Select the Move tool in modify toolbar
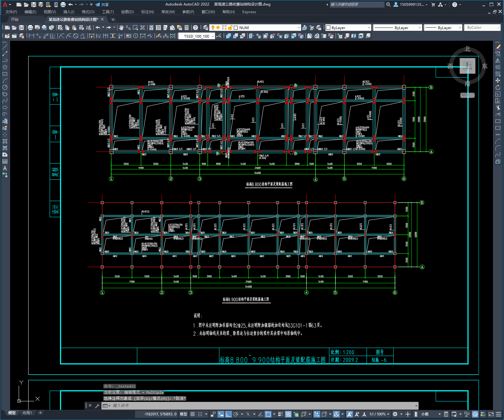This screenshot has height=420, width=504. click(498, 81)
